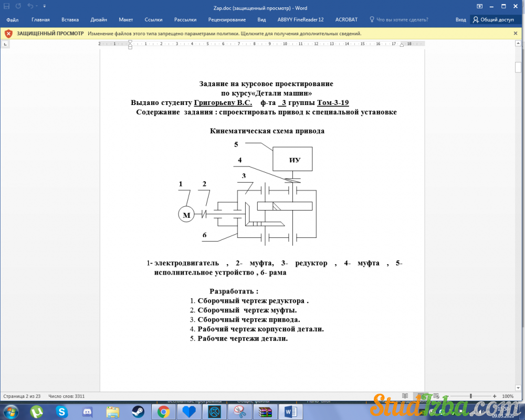Click the heading 'Кинематическая схема привода'
Screen dimensions: 525x420
267,131
